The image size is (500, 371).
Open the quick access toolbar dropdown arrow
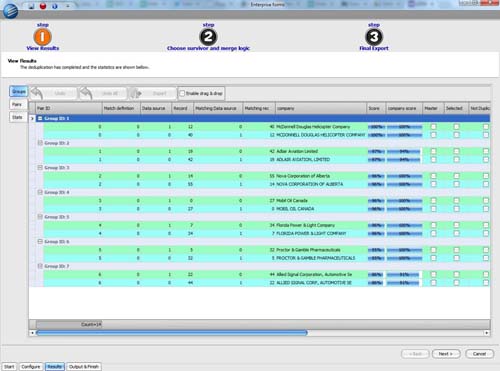tap(68, 6)
